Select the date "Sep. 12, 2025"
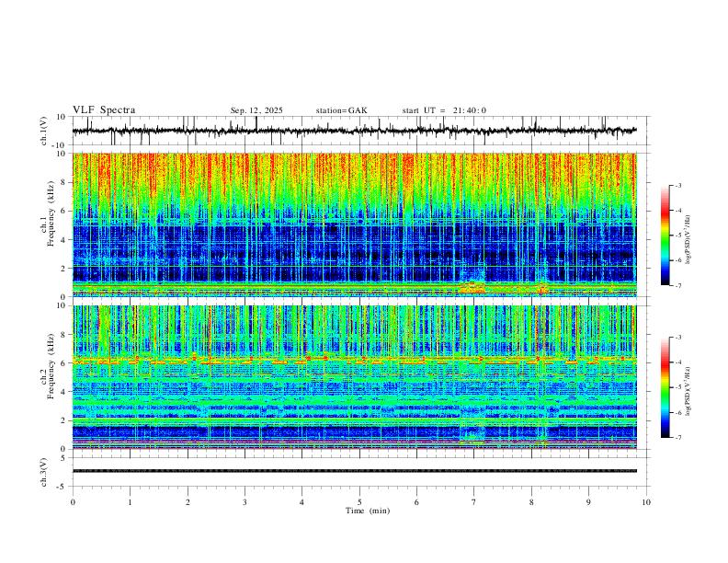 pos(256,110)
